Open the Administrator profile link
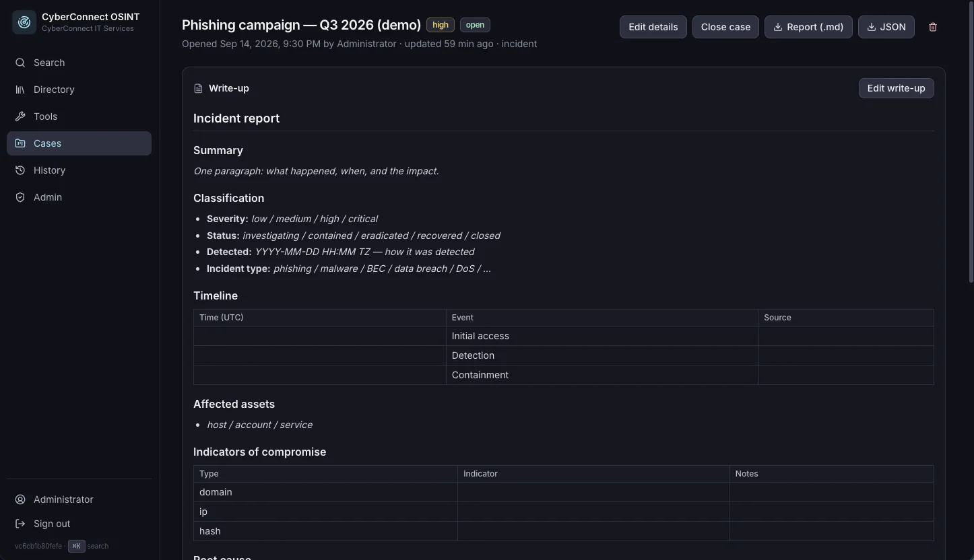974x560 pixels. [79, 499]
